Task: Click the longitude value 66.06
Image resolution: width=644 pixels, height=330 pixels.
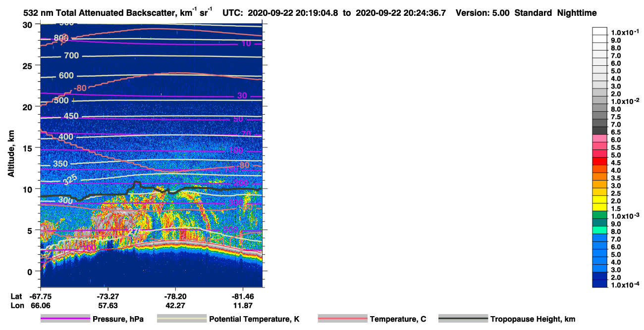Action: [x=40, y=306]
